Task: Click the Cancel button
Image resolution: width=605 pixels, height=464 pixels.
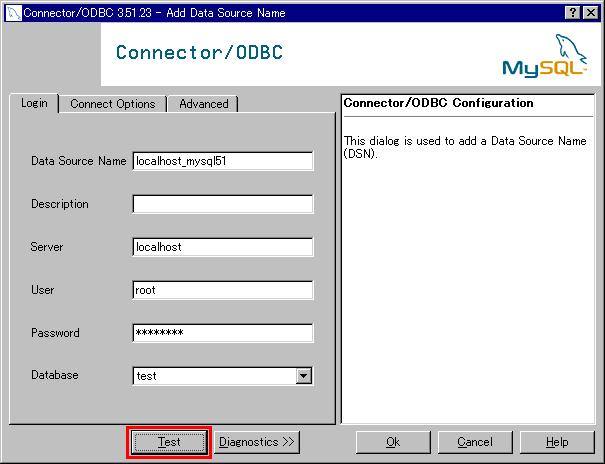Action: [475, 442]
